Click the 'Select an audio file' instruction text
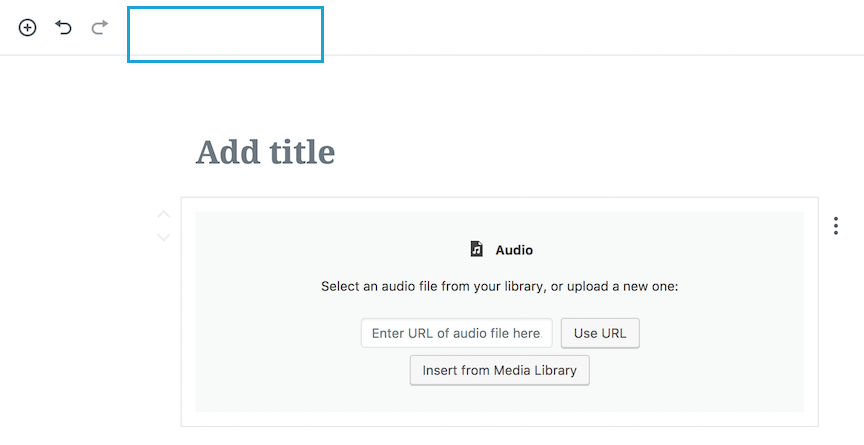Viewport: 864px width, 445px height. (500, 286)
